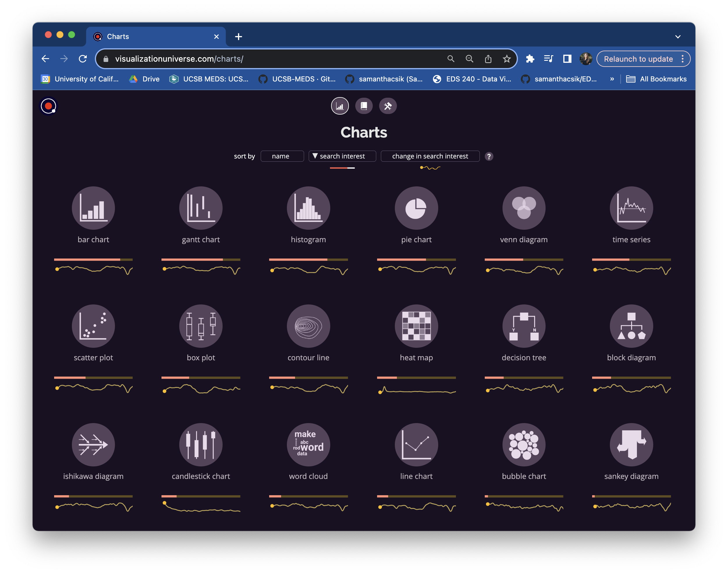Viewport: 728px width, 574px height.
Task: Select the word cloud icon
Action: [x=308, y=444]
